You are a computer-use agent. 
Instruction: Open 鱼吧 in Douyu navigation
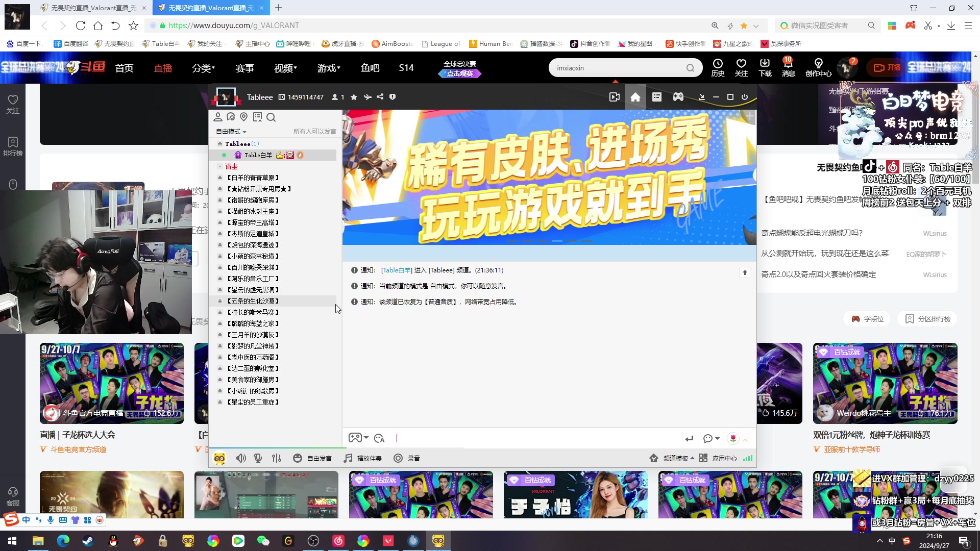coord(370,68)
